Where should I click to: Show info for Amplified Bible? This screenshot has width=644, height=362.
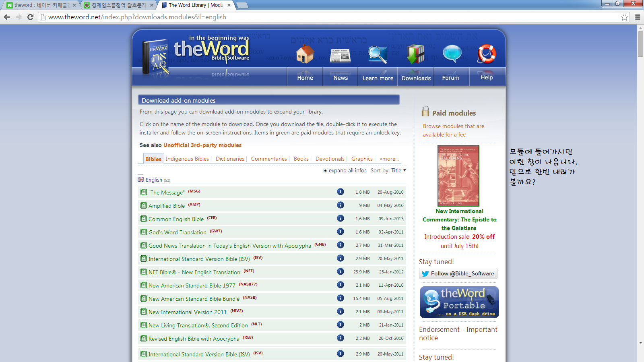[341, 205]
